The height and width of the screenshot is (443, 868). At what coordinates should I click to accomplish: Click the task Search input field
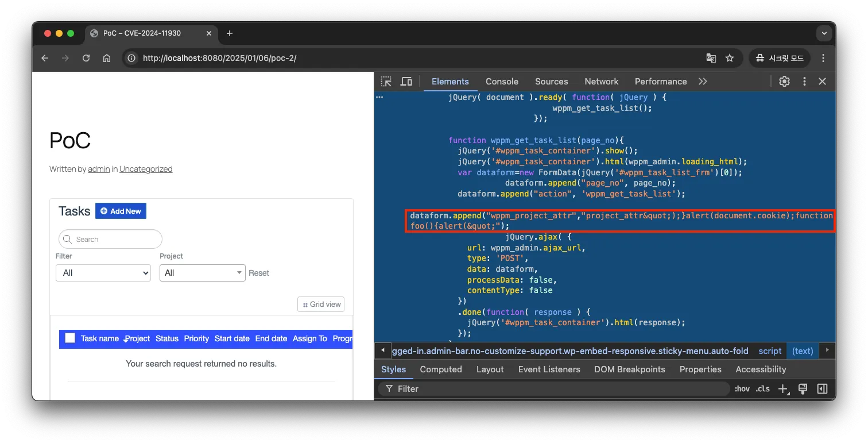tap(110, 239)
